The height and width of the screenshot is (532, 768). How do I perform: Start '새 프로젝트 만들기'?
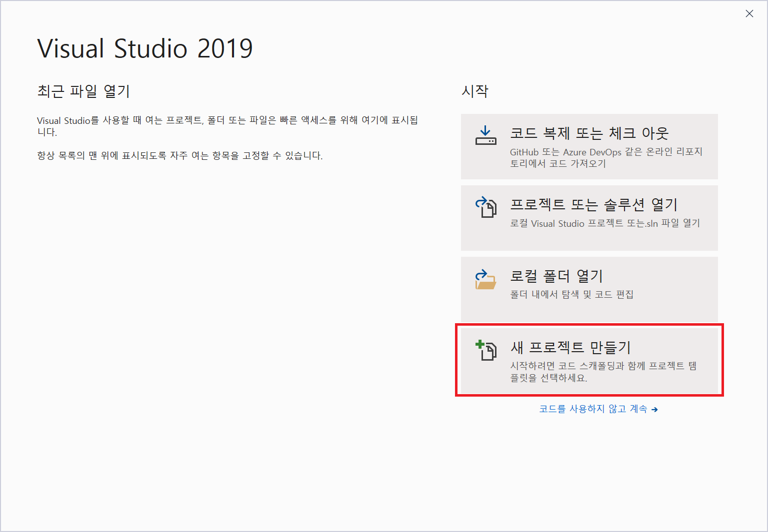click(589, 360)
